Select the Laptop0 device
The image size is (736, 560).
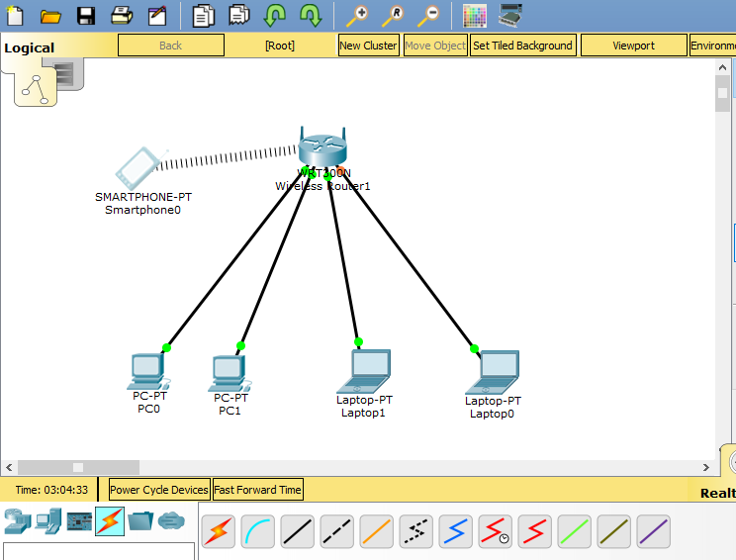point(493,373)
